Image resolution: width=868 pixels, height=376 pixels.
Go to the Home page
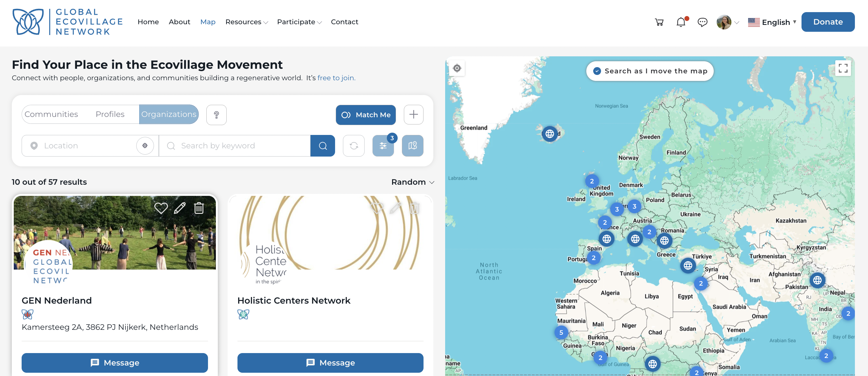[148, 22]
